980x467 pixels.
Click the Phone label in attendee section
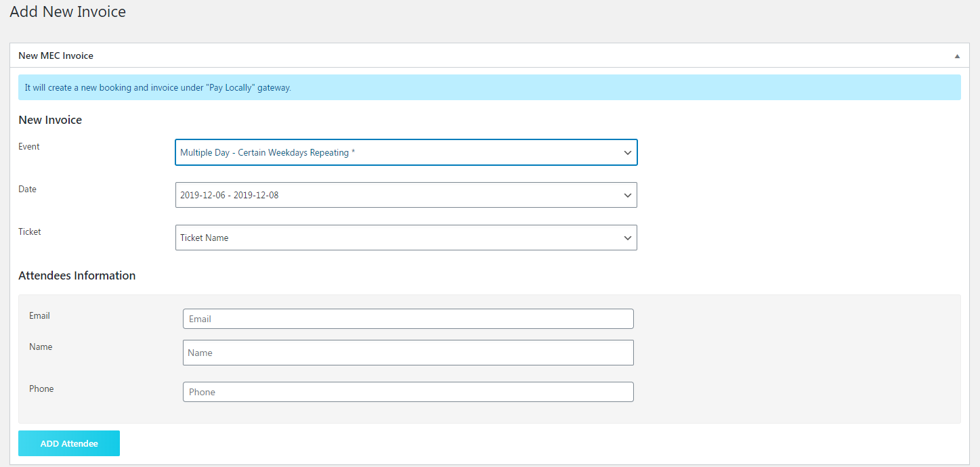[41, 388]
